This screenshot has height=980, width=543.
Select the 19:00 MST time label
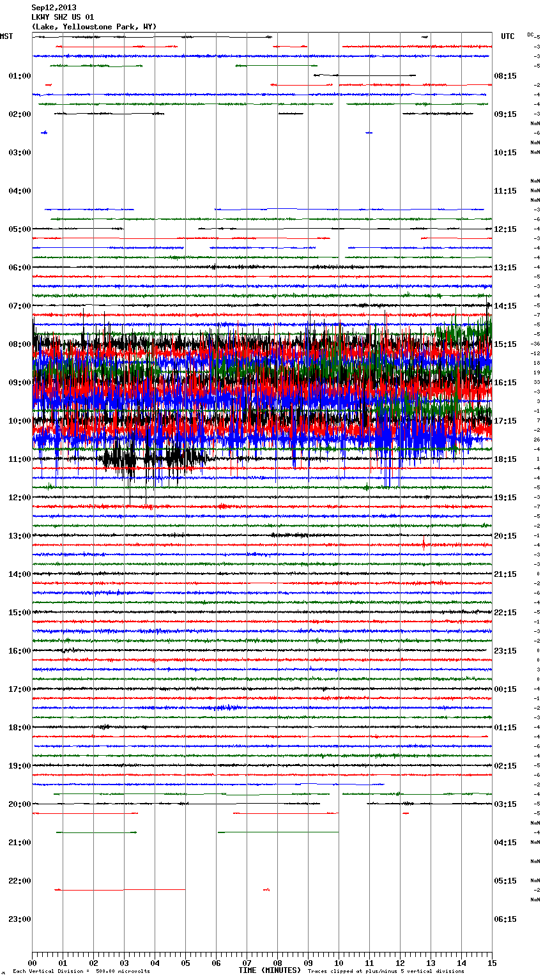tap(20, 766)
